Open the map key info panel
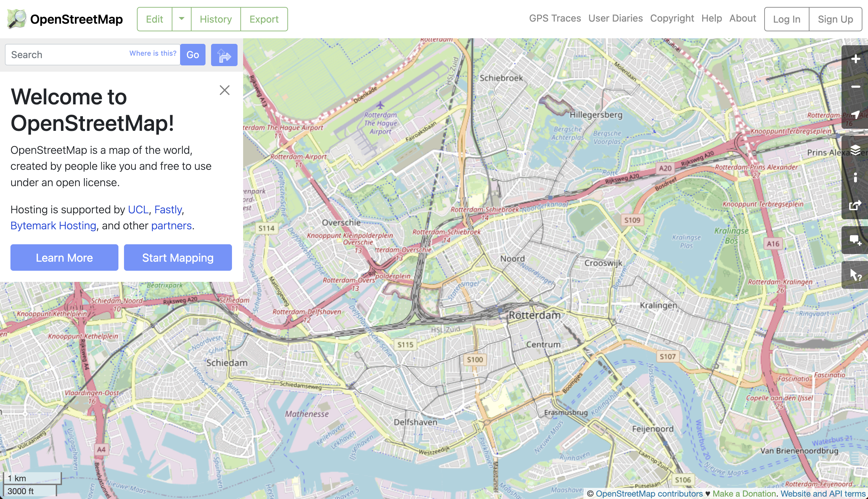868x499 pixels. (x=855, y=177)
